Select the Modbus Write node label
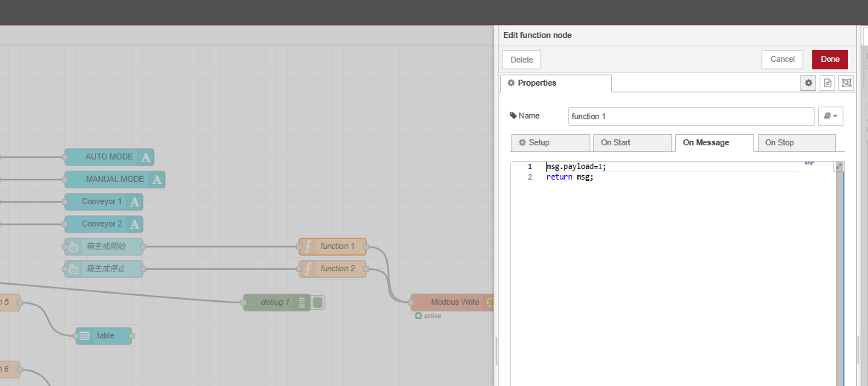Image resolution: width=868 pixels, height=386 pixels. point(455,303)
